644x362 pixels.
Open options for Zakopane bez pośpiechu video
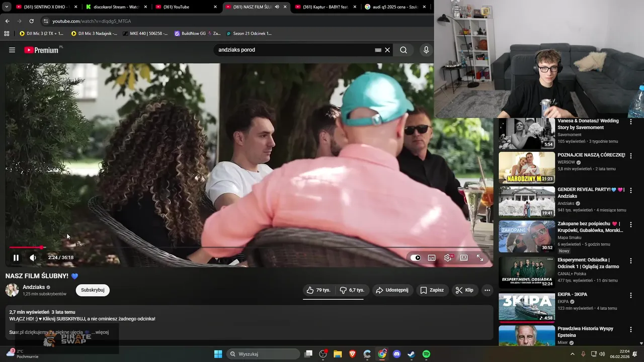pyautogui.click(x=630, y=224)
